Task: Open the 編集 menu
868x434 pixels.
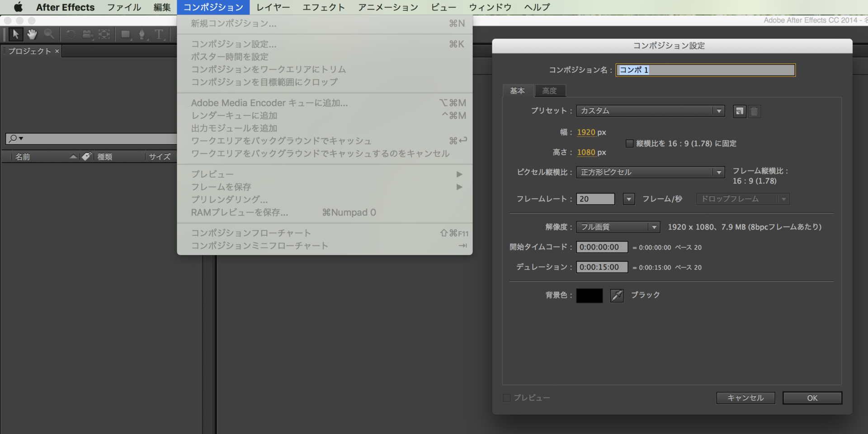Action: coord(162,7)
